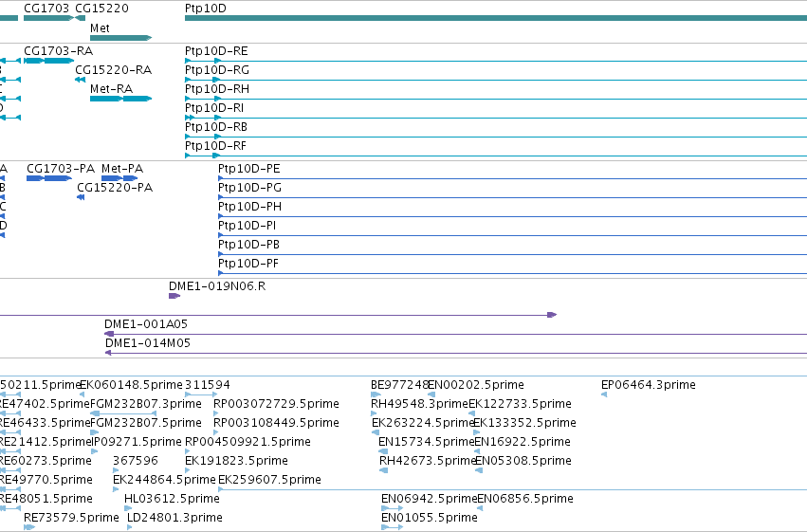Click the EN06856.5prime EST
The width and height of the screenshot is (807, 532).
point(525,499)
